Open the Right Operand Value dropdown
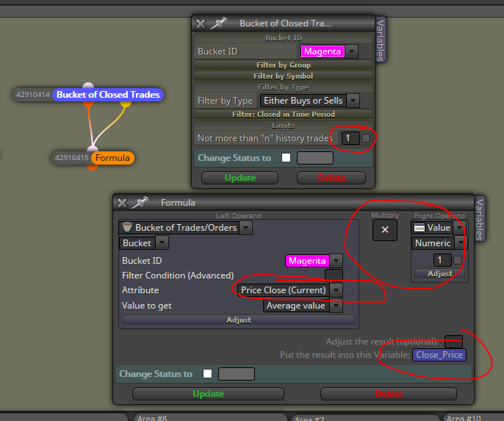Image resolution: width=504 pixels, height=421 pixels. (x=460, y=228)
